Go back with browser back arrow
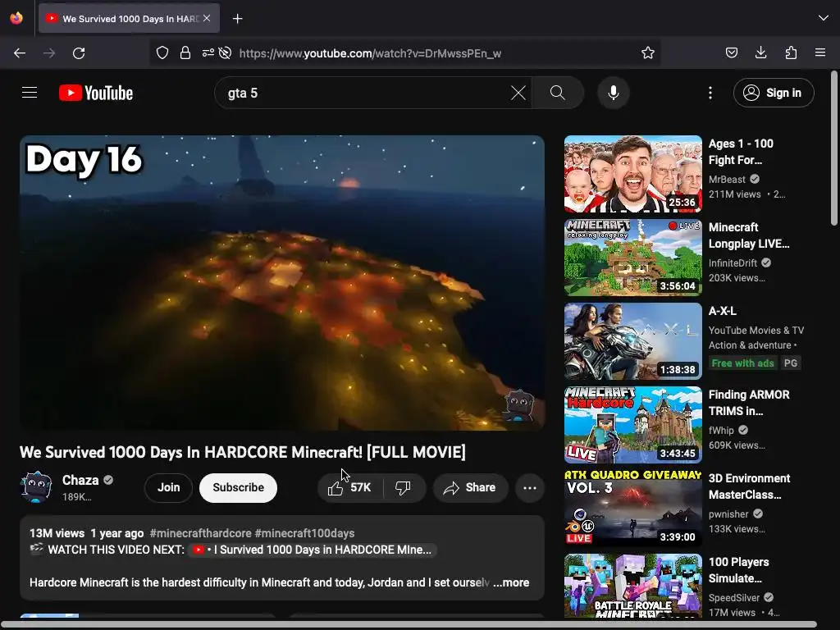Screen dimensions: 840x630 20,53
